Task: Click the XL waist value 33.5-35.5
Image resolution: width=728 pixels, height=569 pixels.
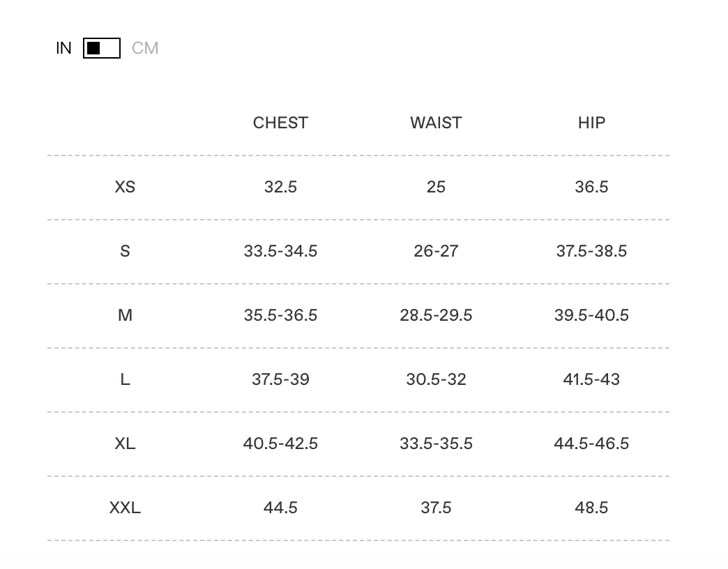Action: [x=436, y=443]
